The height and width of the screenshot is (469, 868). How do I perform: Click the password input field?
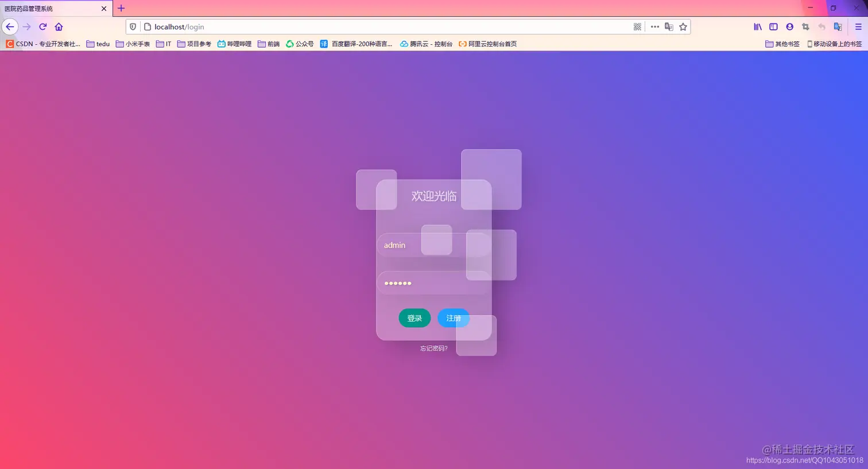[433, 283]
